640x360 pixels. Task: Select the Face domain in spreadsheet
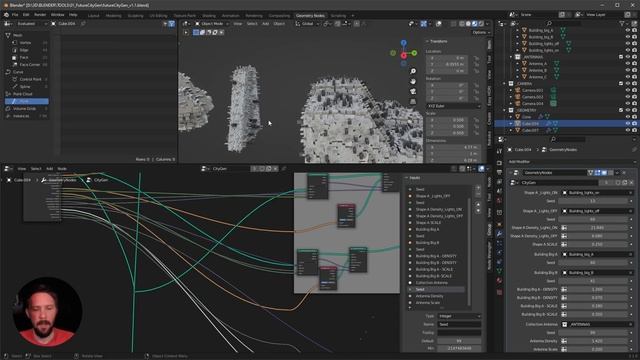coord(24,57)
